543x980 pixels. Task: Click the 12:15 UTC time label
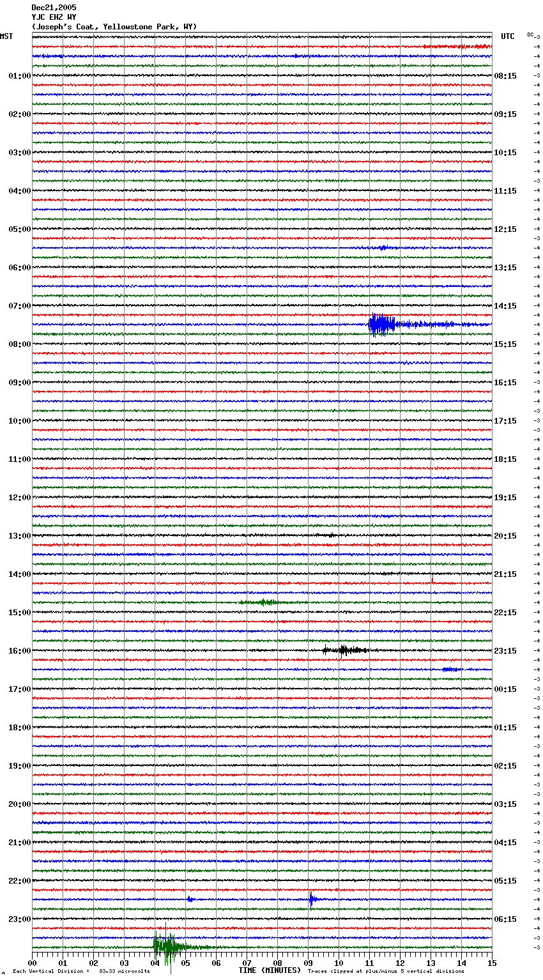505,229
